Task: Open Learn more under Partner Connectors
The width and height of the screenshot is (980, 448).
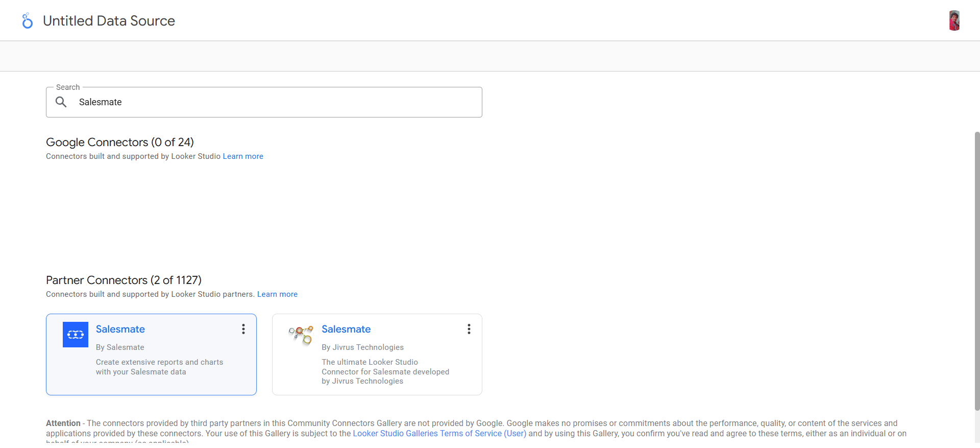Action: click(277, 294)
